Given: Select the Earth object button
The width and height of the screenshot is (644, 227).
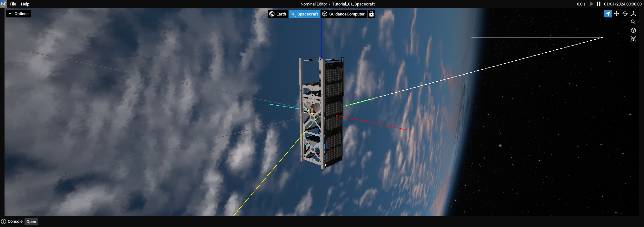Looking at the screenshot, I should tap(278, 14).
